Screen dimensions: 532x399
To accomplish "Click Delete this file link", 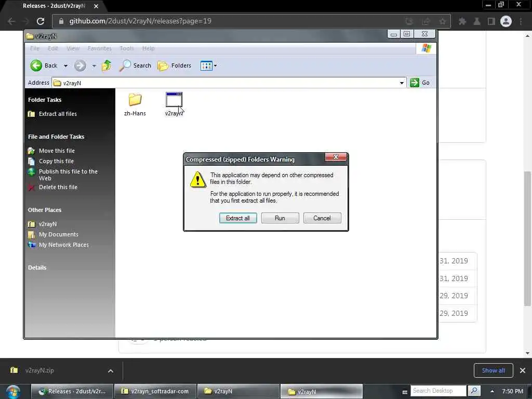I will 58,187.
